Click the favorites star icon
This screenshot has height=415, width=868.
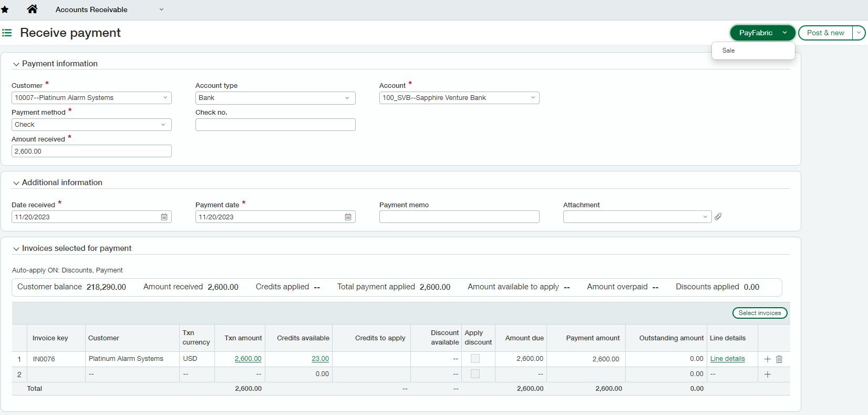click(5, 9)
